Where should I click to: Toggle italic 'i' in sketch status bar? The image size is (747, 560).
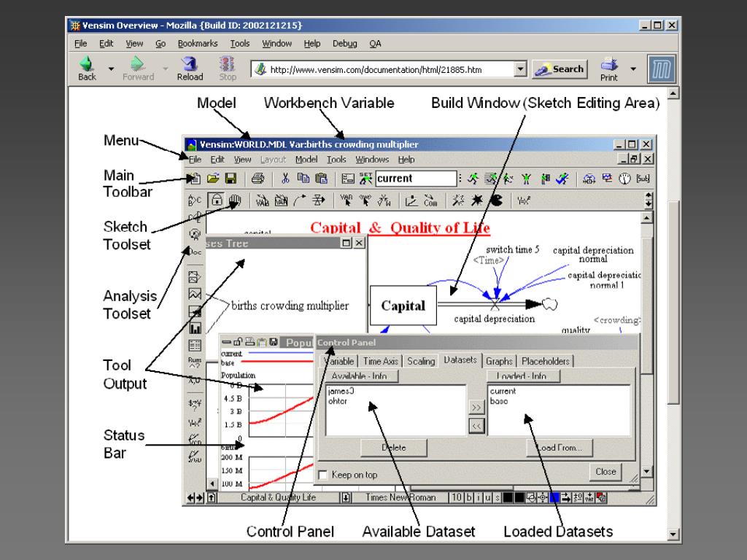[479, 497]
